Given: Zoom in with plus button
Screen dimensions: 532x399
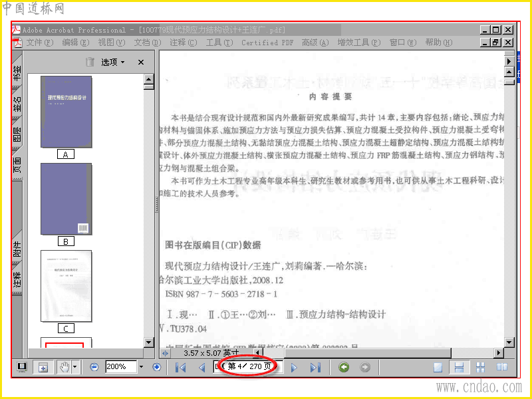Looking at the screenshot, I should 156,367.
